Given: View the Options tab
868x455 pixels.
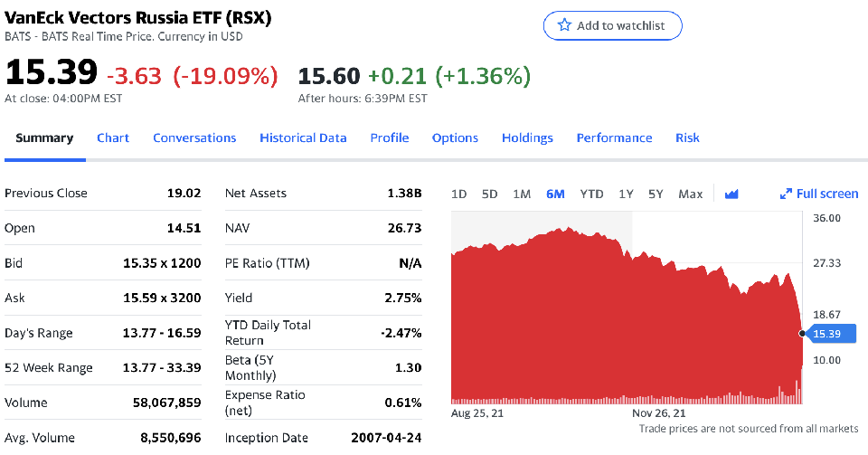Looking at the screenshot, I should 455,138.
